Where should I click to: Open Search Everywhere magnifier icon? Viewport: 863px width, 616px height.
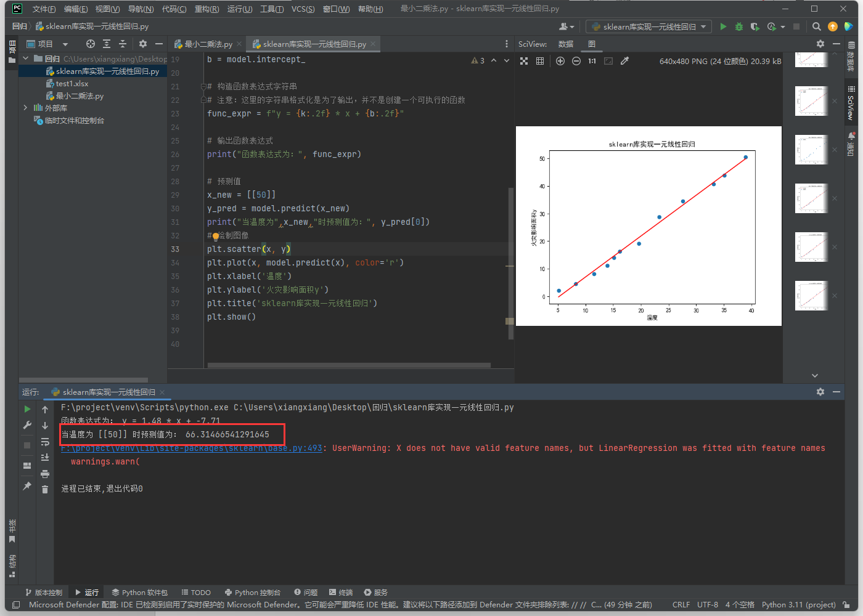[816, 26]
